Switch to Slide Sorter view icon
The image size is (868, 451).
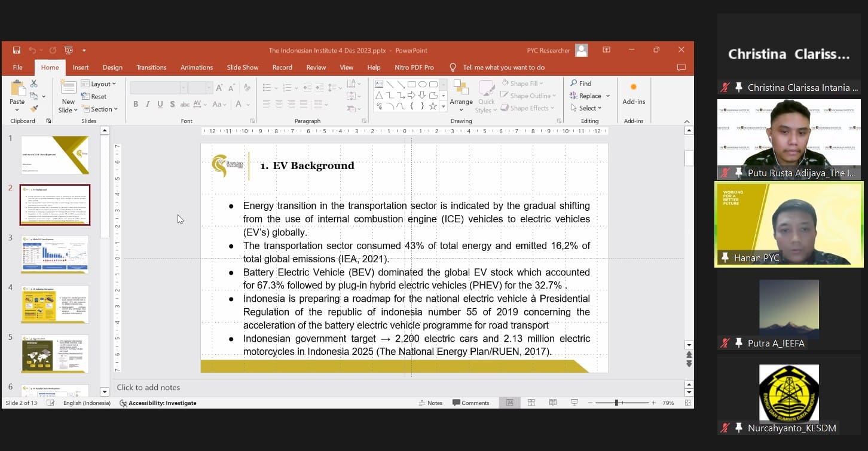[x=531, y=403]
